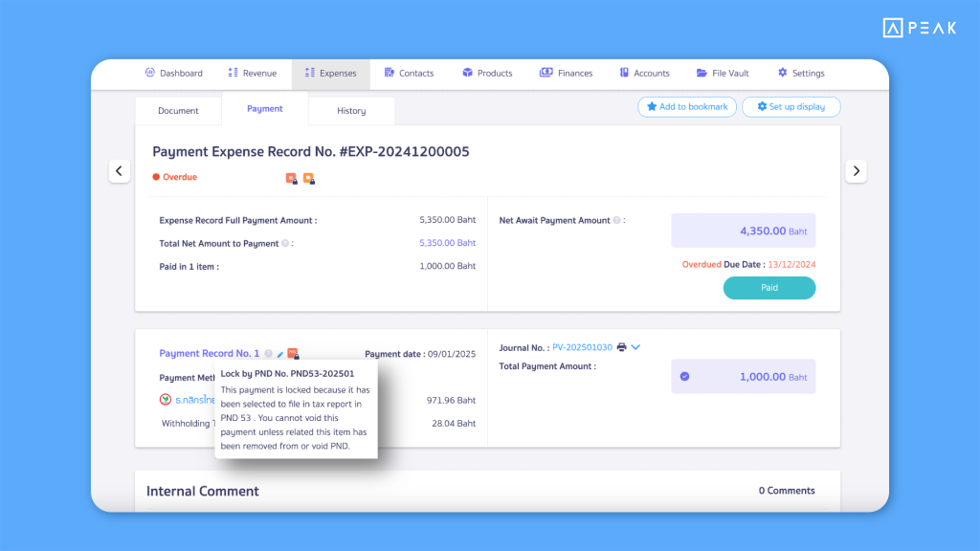This screenshot has width=980, height=551.
Task: Click the info tooltip beside Payment Record No. 1
Action: pos(268,352)
